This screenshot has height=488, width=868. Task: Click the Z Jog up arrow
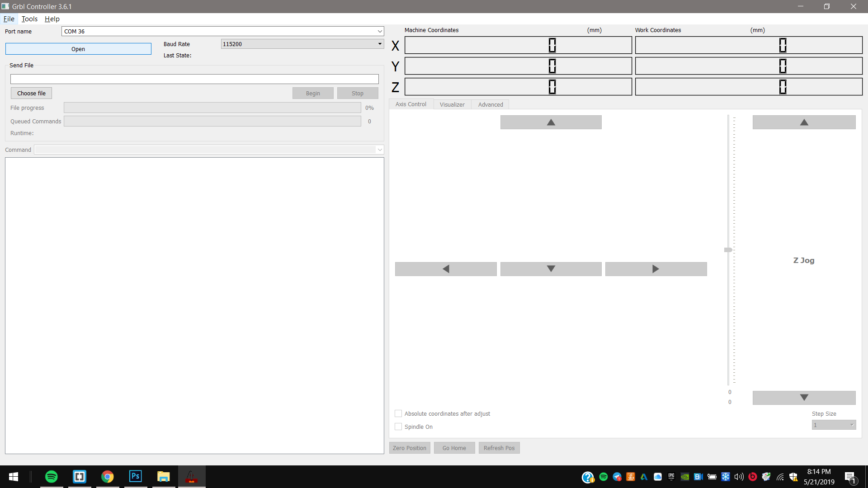[x=804, y=122]
